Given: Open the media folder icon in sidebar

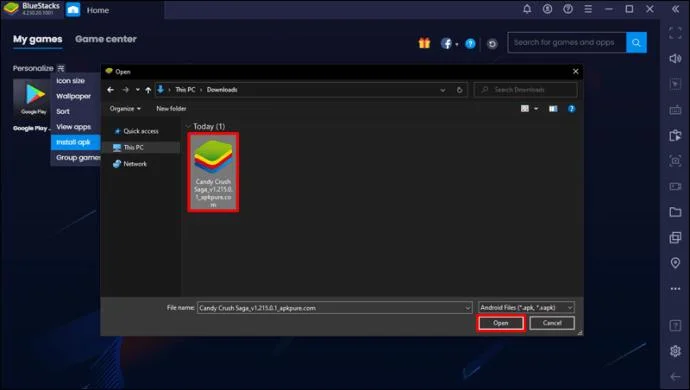Looking at the screenshot, I should (675, 212).
